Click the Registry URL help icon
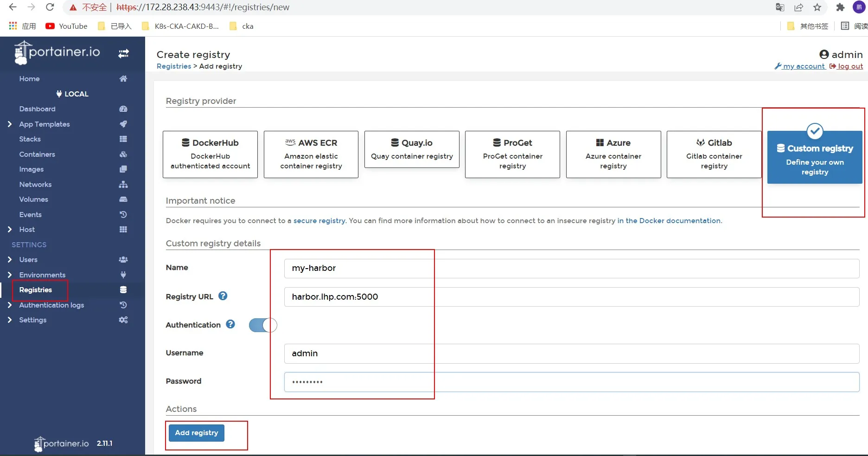 pyautogui.click(x=223, y=296)
